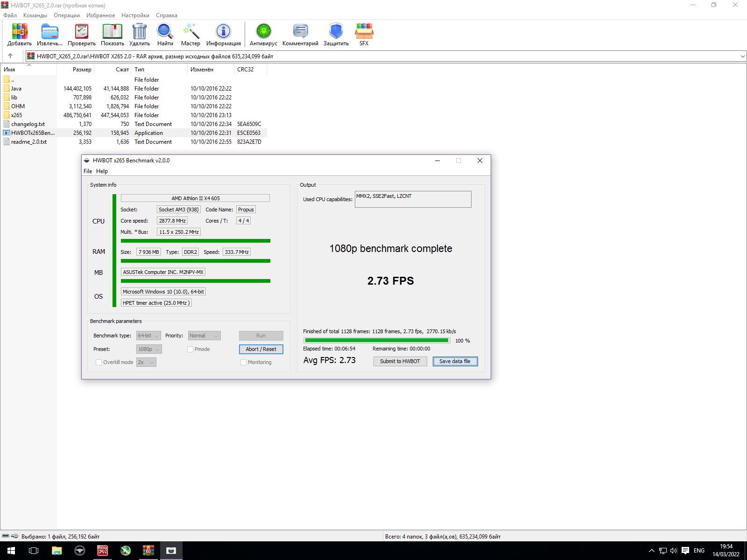Open HWBOT benchmark File menu

88,171
